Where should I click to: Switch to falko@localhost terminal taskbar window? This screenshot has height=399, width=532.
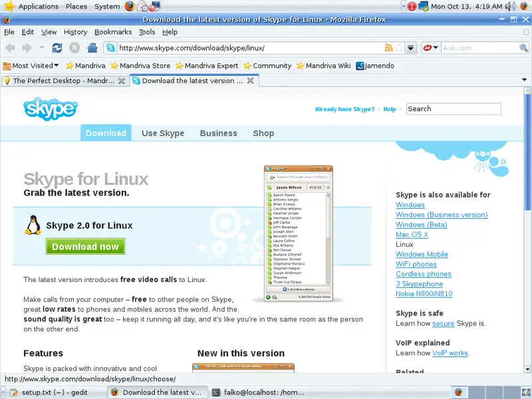pos(259,392)
